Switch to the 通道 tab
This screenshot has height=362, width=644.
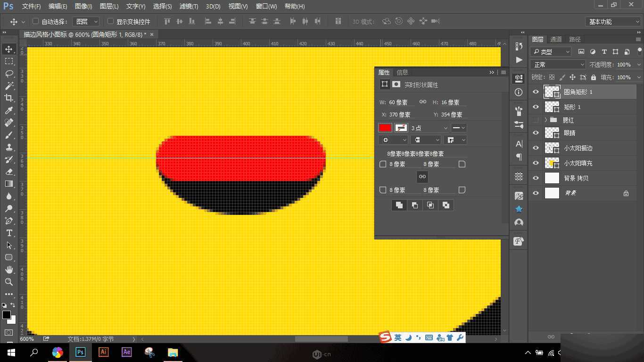click(555, 39)
